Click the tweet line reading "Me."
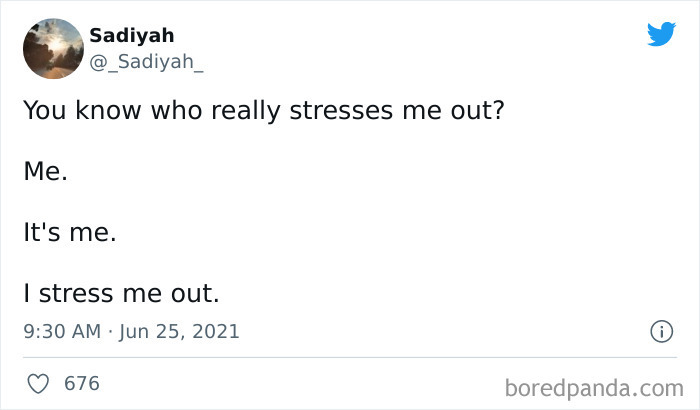Image resolution: width=700 pixels, height=410 pixels. pyautogui.click(x=45, y=171)
